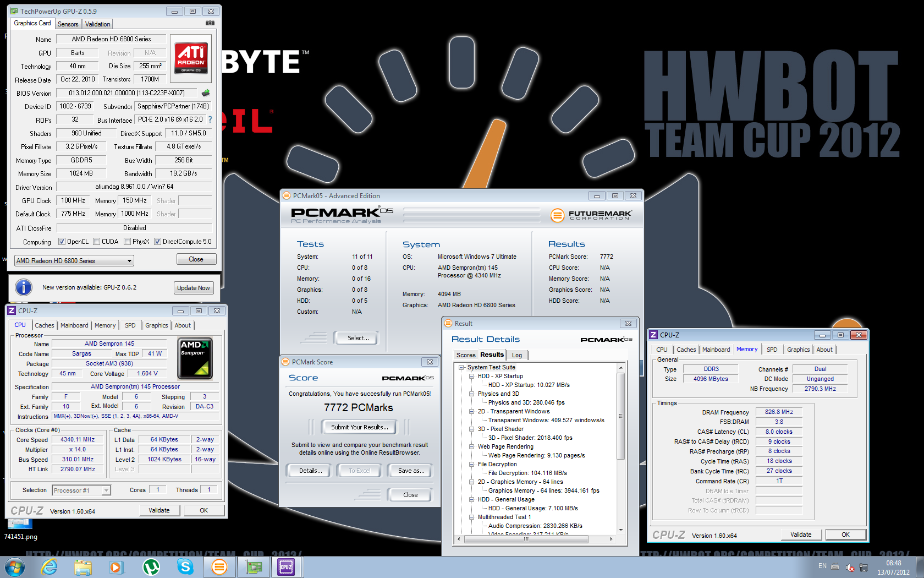Click the GPU Name field AMD Radeon HD 6800 Series

coord(111,39)
